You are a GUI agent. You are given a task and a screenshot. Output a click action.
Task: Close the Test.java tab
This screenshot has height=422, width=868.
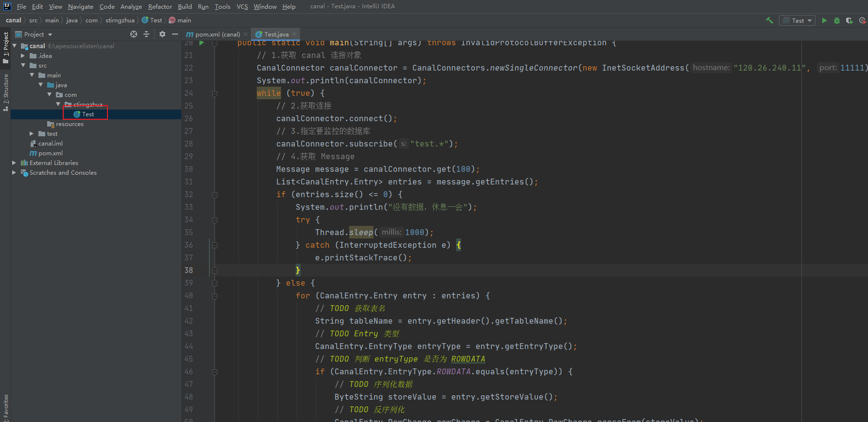tap(294, 34)
